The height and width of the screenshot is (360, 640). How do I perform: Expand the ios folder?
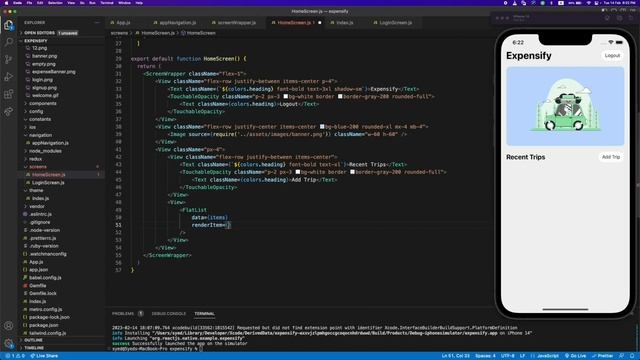pos(33,127)
